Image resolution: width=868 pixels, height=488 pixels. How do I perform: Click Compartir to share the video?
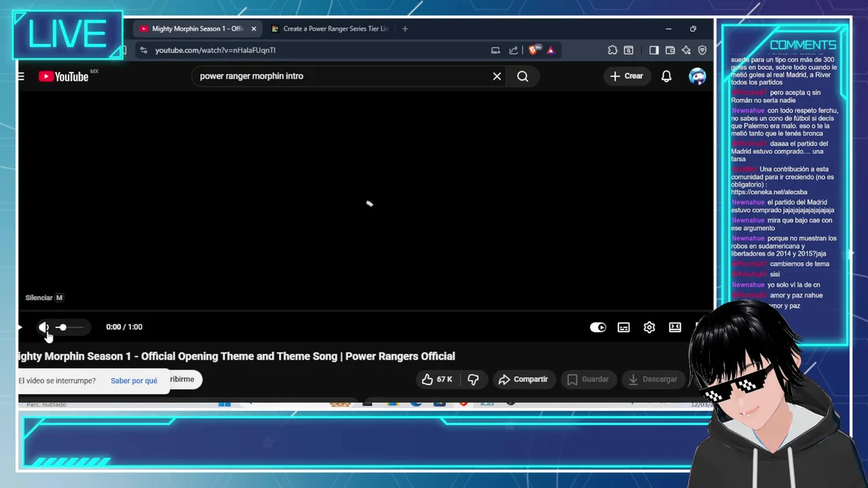tap(523, 380)
